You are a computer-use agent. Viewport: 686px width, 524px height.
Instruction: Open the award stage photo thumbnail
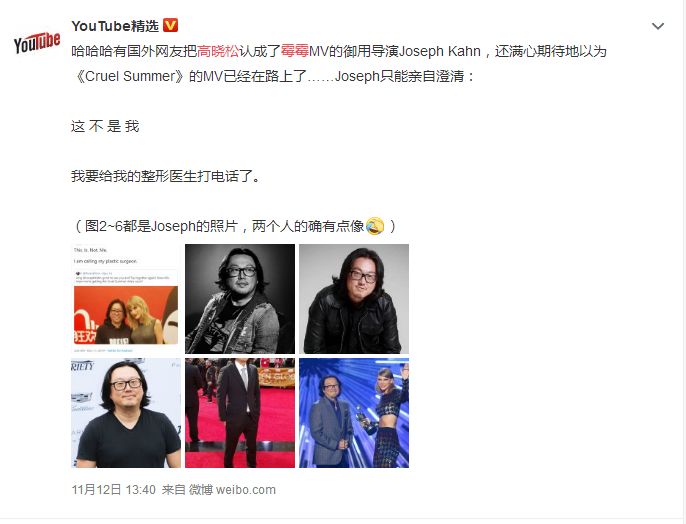point(354,413)
